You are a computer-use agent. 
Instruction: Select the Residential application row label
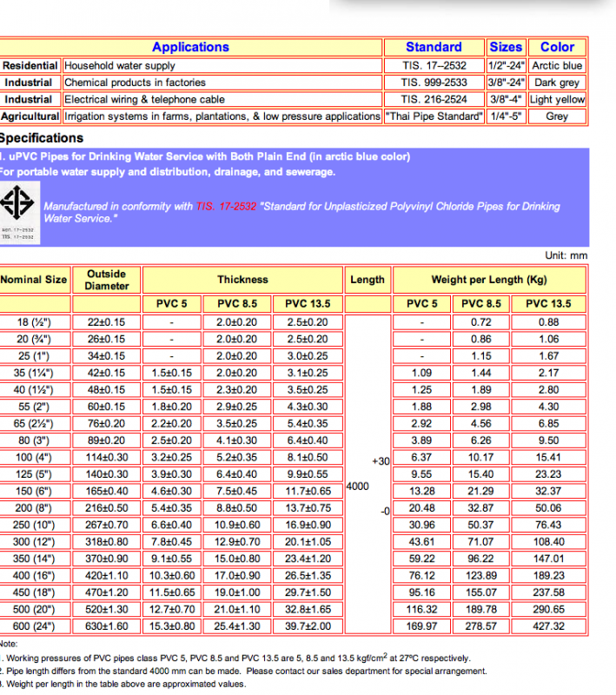coord(30,66)
